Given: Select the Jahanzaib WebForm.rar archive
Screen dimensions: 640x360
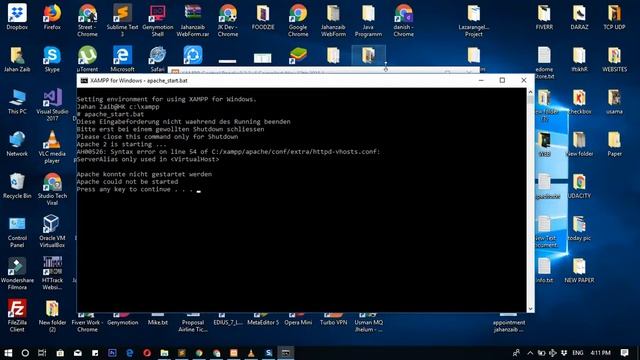Looking at the screenshot, I should coord(193,20).
